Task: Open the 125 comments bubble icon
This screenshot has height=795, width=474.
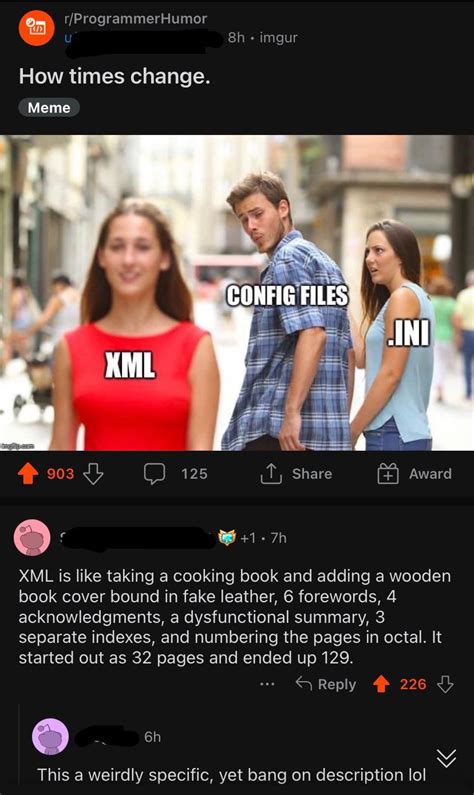Action: coord(154,474)
